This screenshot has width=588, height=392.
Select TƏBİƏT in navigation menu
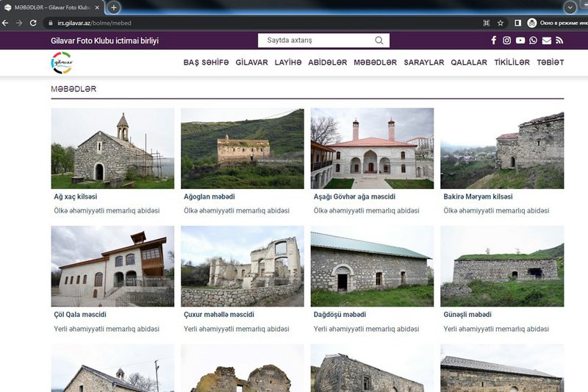[550, 63]
